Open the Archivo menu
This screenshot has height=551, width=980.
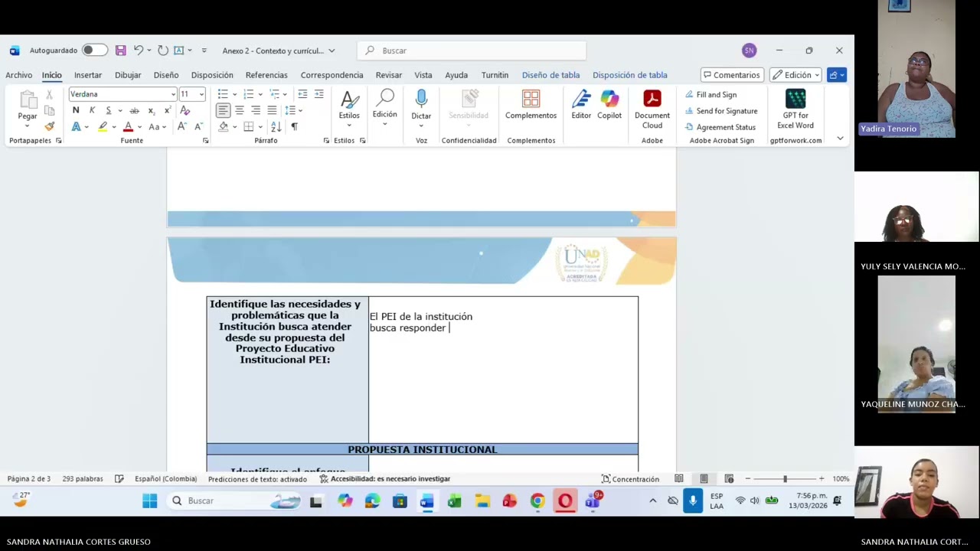tap(19, 75)
